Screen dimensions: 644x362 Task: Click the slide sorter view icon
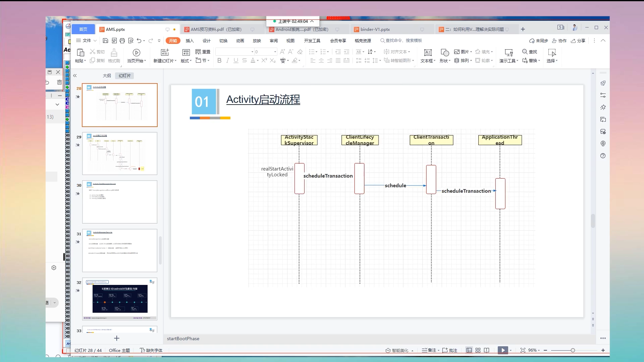click(478, 350)
